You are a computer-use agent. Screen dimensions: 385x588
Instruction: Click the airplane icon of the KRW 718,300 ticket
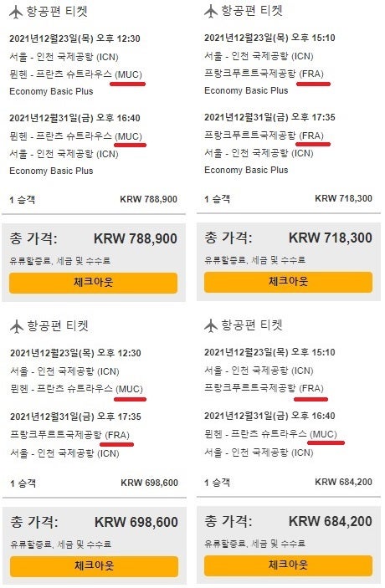tap(211, 11)
